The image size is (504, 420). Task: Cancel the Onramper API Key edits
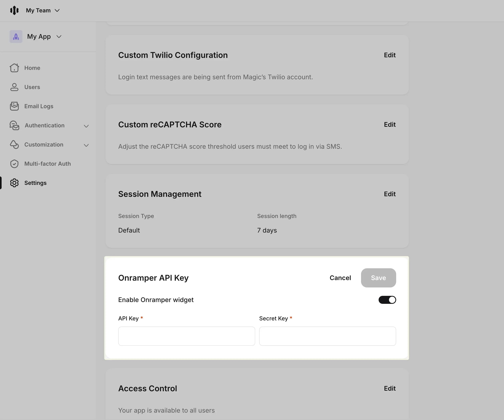tap(340, 278)
